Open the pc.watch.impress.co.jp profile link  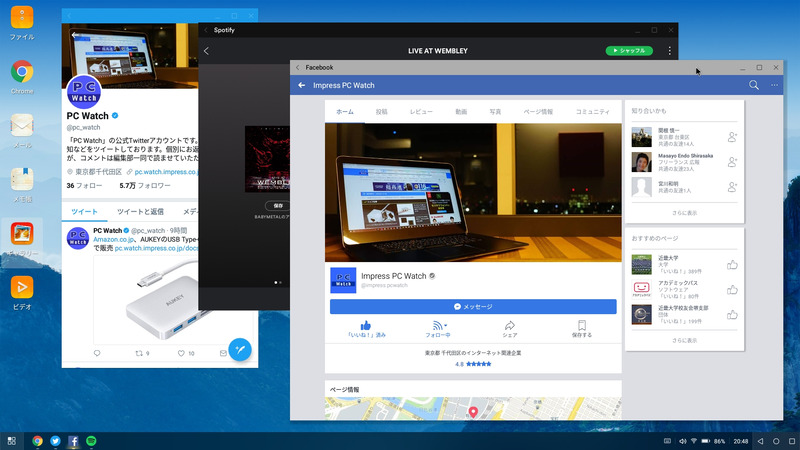click(165, 172)
